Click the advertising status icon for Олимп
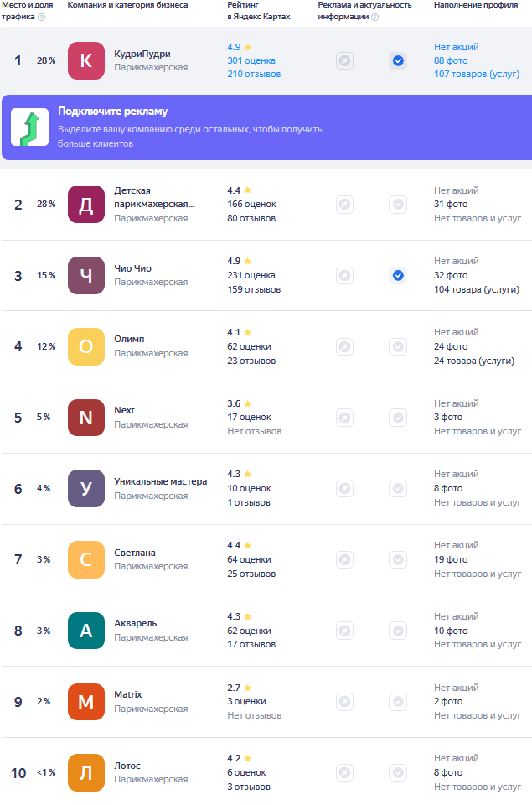This screenshot has height=805, width=532. point(344,346)
